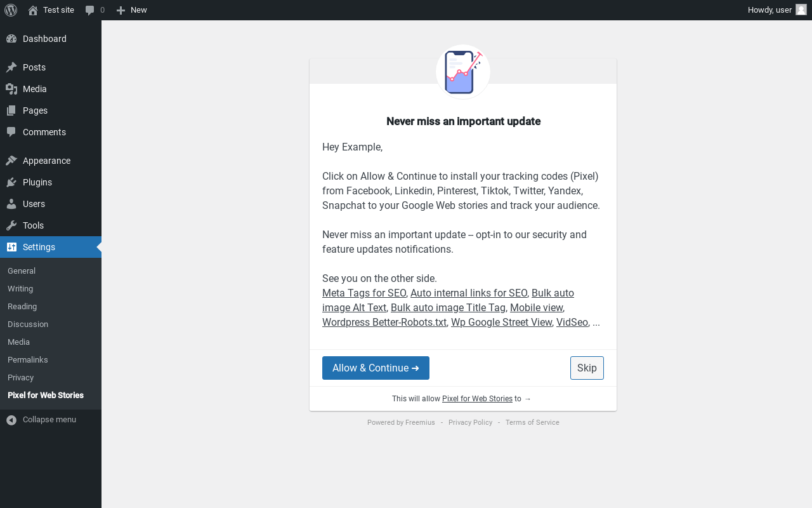The height and width of the screenshot is (508, 812).
Task: Open Writing settings submenu
Action: (x=51, y=288)
